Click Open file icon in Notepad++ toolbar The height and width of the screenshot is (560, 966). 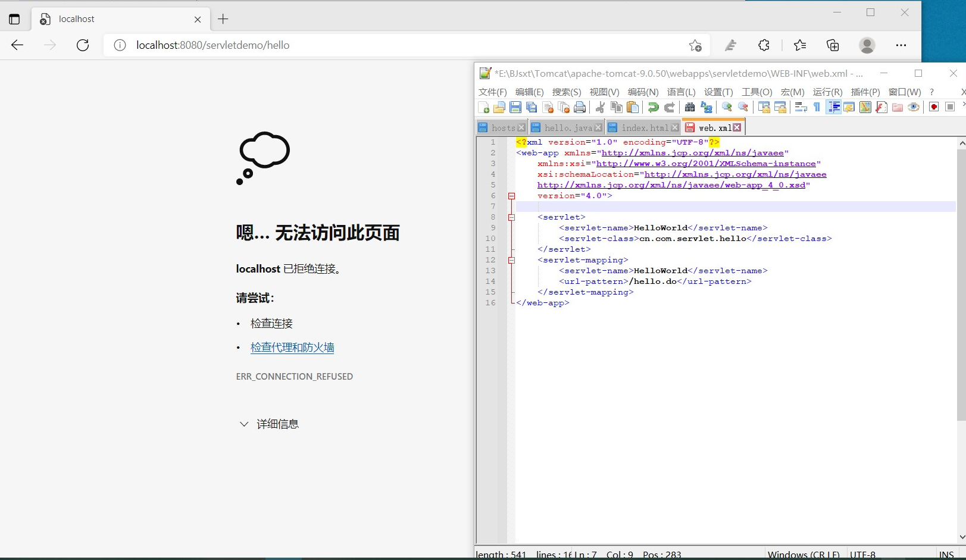pyautogui.click(x=499, y=107)
